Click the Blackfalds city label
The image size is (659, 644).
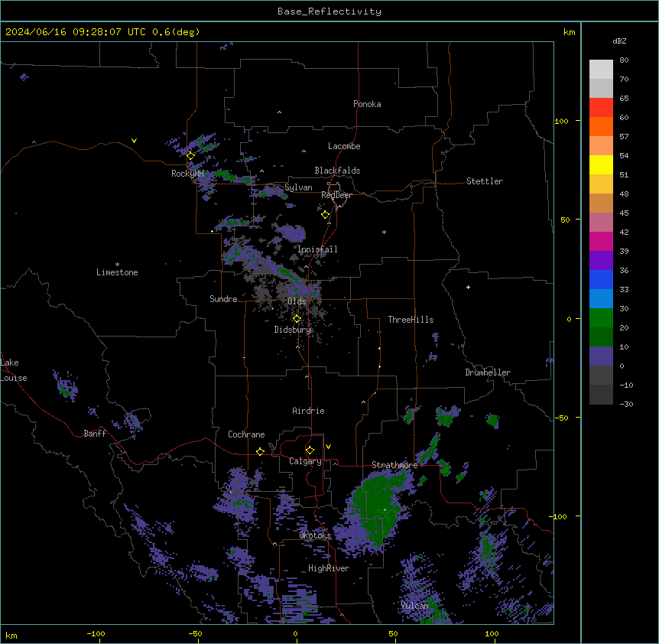point(337,171)
